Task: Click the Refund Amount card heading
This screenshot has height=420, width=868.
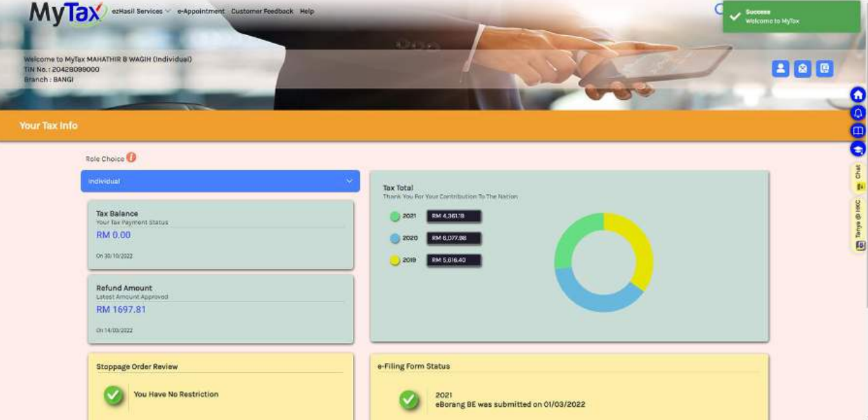Action: pos(124,288)
